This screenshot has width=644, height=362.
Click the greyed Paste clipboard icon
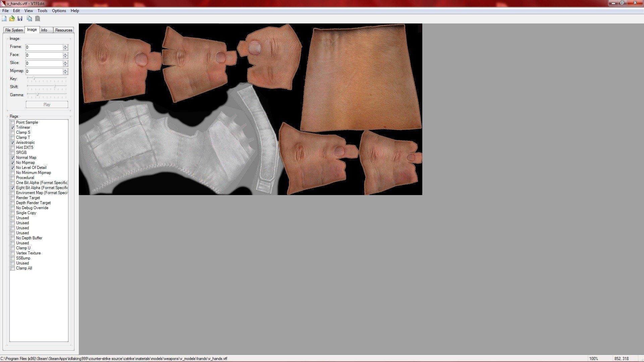pos(38,19)
